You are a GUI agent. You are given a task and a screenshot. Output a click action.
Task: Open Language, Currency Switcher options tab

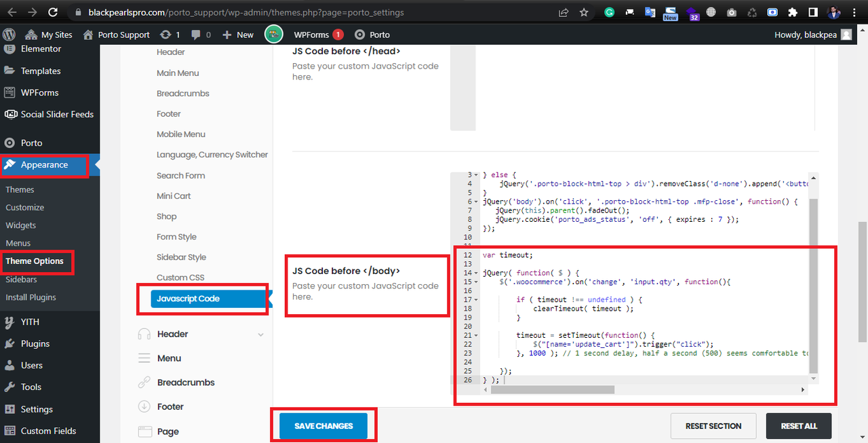click(x=212, y=155)
